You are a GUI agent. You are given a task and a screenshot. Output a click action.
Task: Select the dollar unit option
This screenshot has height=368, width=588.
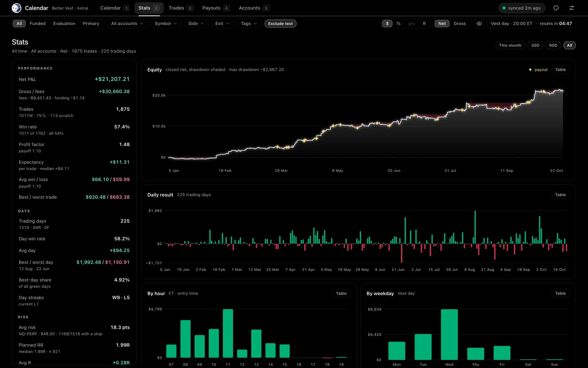(387, 24)
